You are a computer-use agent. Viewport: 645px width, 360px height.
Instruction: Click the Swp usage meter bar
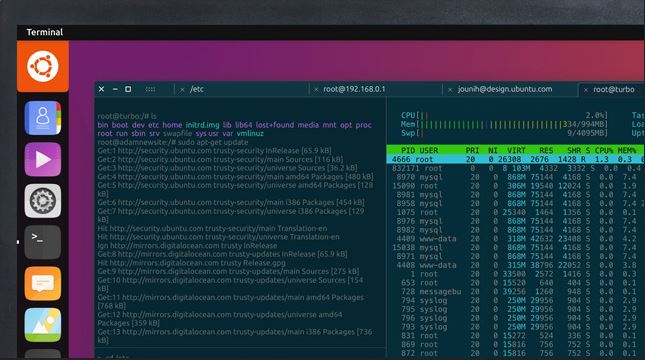[x=504, y=133]
